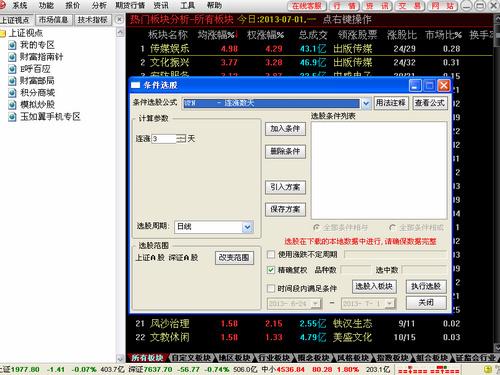Open 我的专区 page icon in sidebar

pos(12,45)
